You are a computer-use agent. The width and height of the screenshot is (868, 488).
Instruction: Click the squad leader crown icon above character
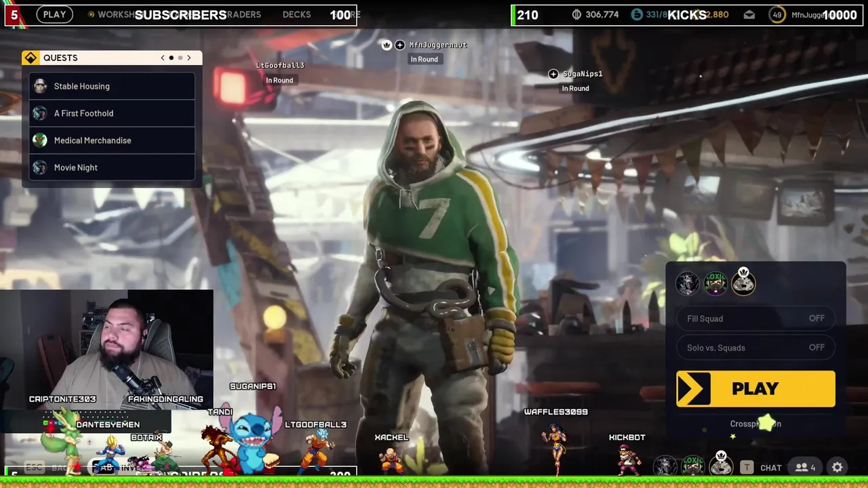point(387,45)
